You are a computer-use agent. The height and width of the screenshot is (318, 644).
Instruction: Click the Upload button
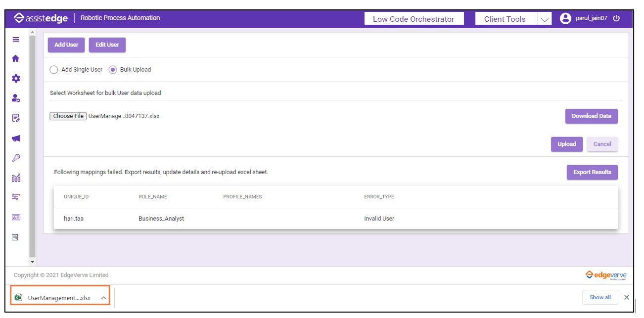(567, 144)
